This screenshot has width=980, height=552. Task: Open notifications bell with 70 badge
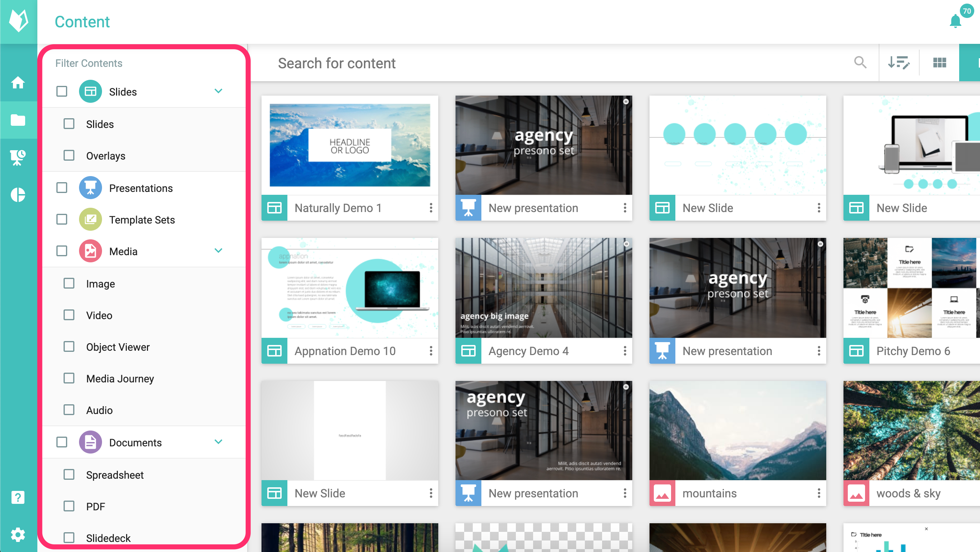(955, 21)
